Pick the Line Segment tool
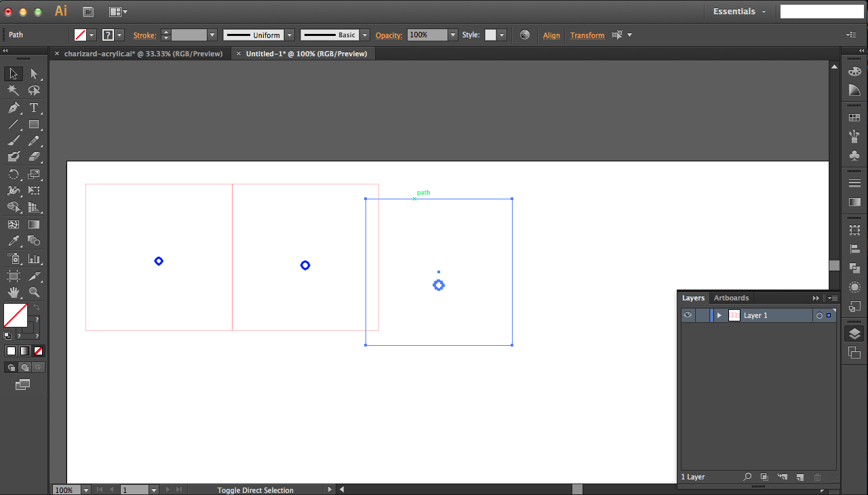Viewport: 868px width, 495px height. (x=14, y=125)
